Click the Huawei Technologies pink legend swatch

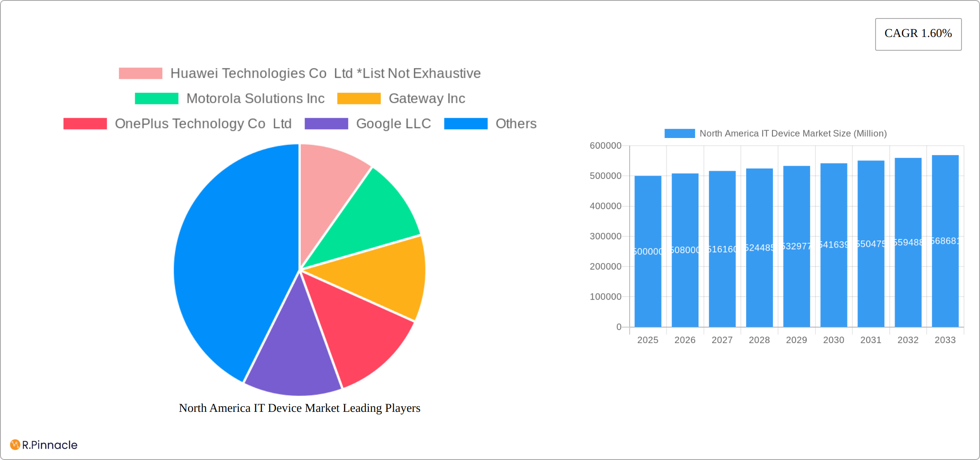coord(141,74)
